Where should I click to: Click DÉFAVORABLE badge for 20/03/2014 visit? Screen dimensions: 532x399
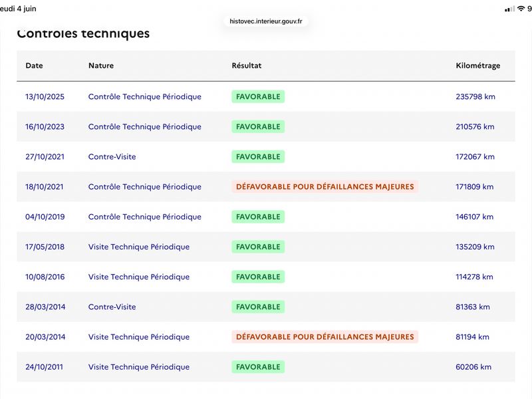(325, 337)
